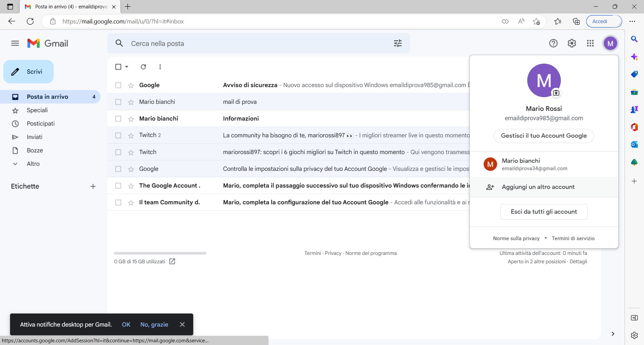Open the Google apps grid icon
This screenshot has height=345, width=644.
pyautogui.click(x=590, y=43)
